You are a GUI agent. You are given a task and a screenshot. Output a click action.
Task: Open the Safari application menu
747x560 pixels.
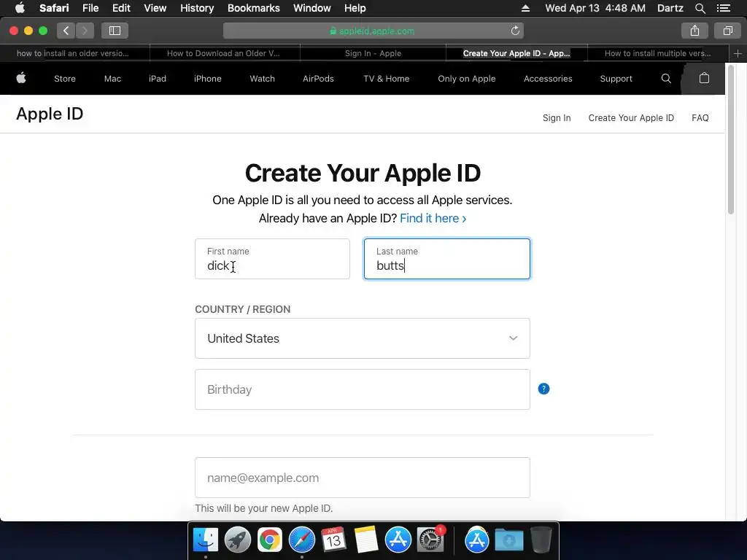[54, 8]
